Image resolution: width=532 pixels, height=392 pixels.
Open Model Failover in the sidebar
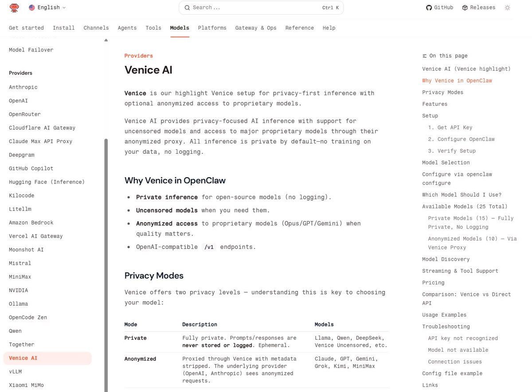coord(31,50)
